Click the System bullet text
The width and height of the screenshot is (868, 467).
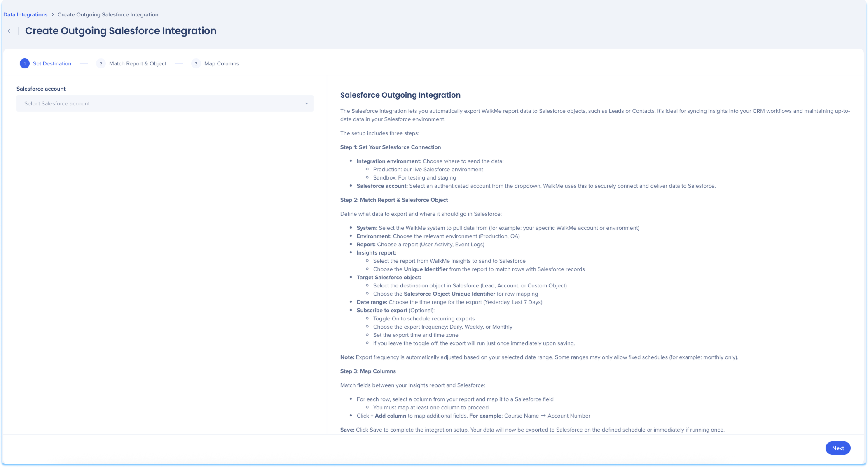pos(498,228)
